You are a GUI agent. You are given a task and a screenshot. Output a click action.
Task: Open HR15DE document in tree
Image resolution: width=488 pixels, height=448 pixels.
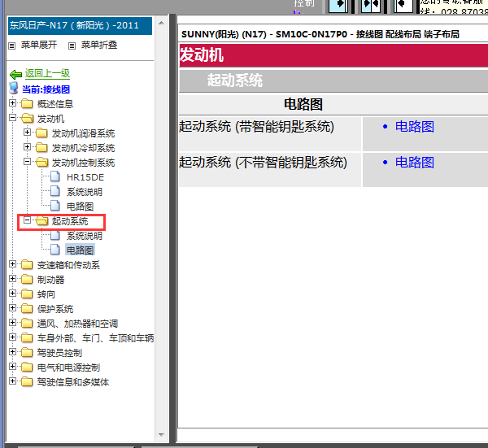[x=85, y=177]
